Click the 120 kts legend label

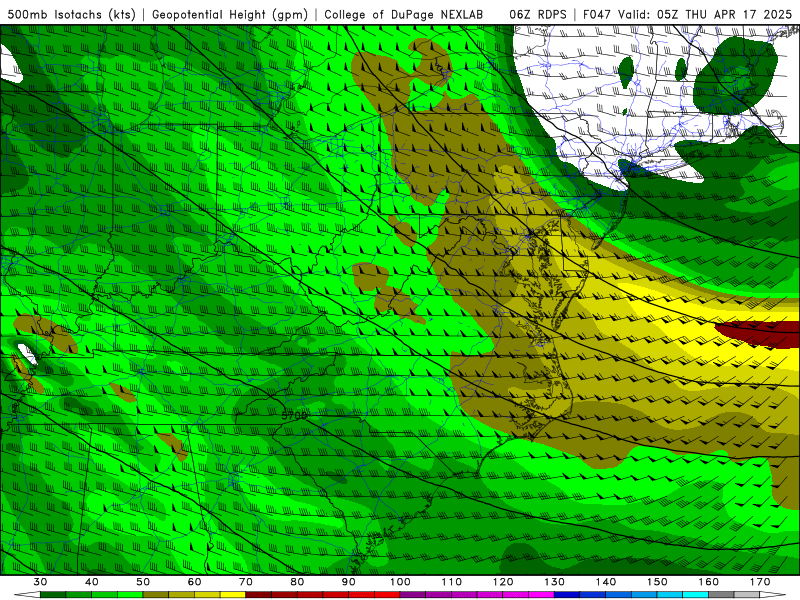pos(503,582)
